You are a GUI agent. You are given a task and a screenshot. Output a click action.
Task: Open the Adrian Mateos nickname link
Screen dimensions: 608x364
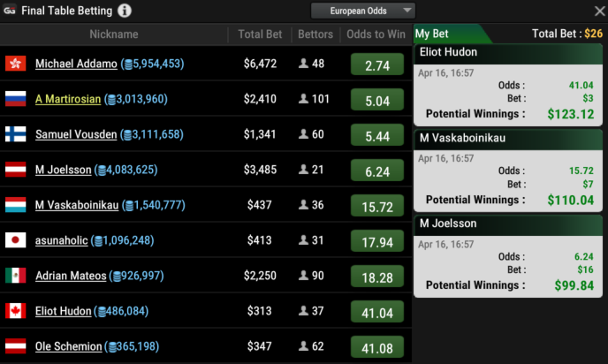(x=71, y=276)
